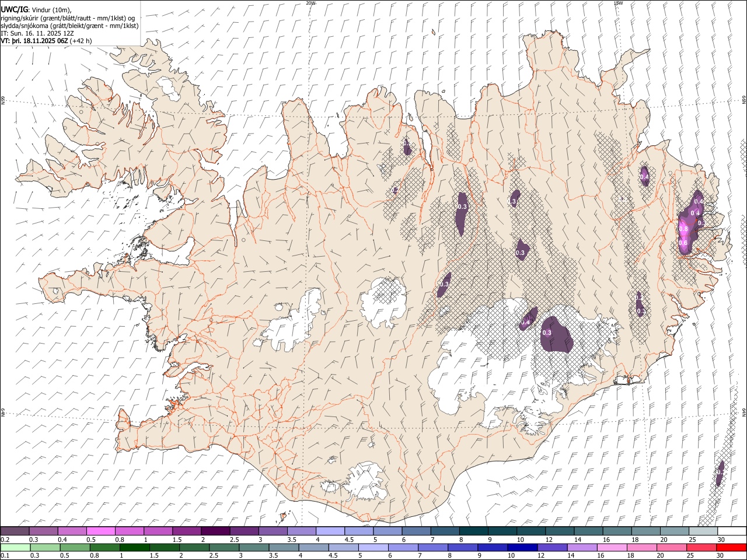Click the 64N latitude label on right edge
The width and height of the screenshot is (747, 560).
(x=744, y=412)
